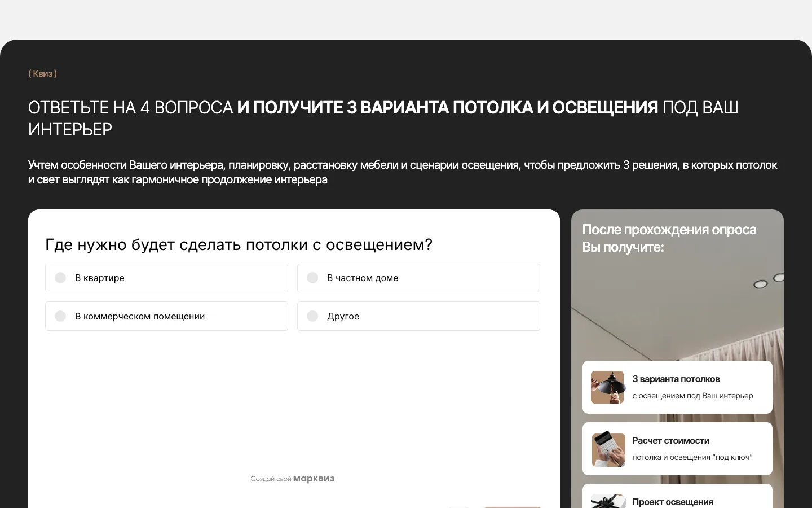
Task: Click the main heading "ОТВЕТЬТЕ НА 4 ВОПРОСА"
Action: pyautogui.click(x=131, y=107)
